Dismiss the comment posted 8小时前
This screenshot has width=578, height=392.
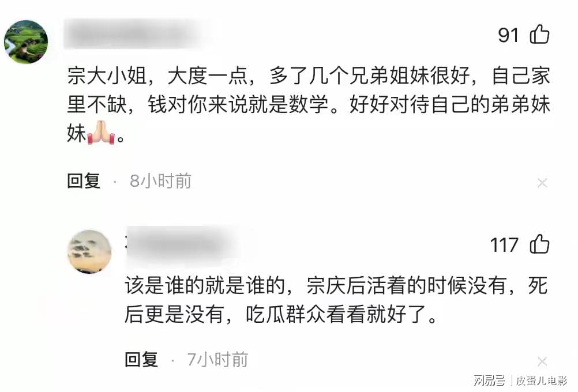(542, 183)
